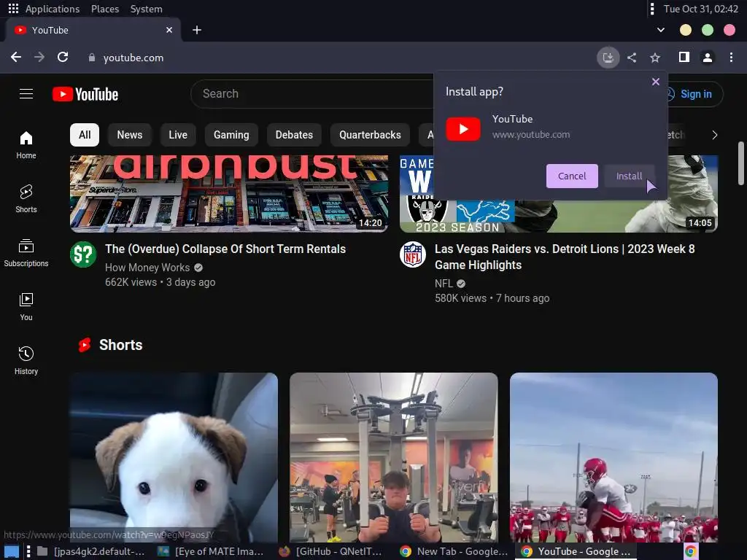Click the site lock icon
Viewport: 747px width, 560px height.
(x=91, y=58)
